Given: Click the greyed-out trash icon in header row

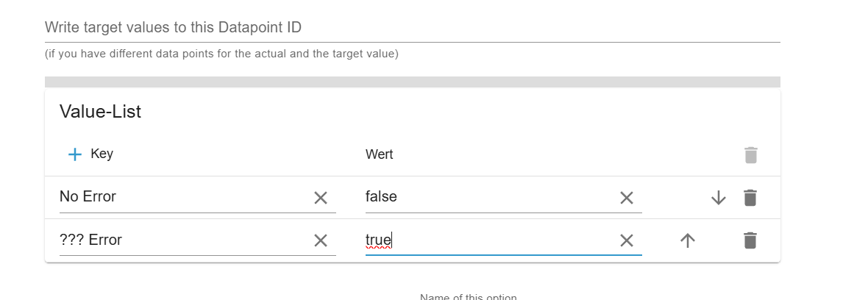Looking at the screenshot, I should [750, 155].
